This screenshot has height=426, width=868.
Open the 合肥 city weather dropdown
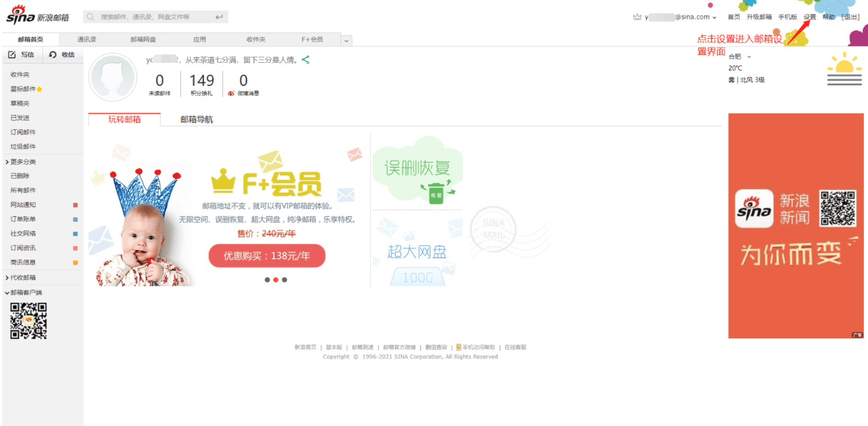point(749,57)
